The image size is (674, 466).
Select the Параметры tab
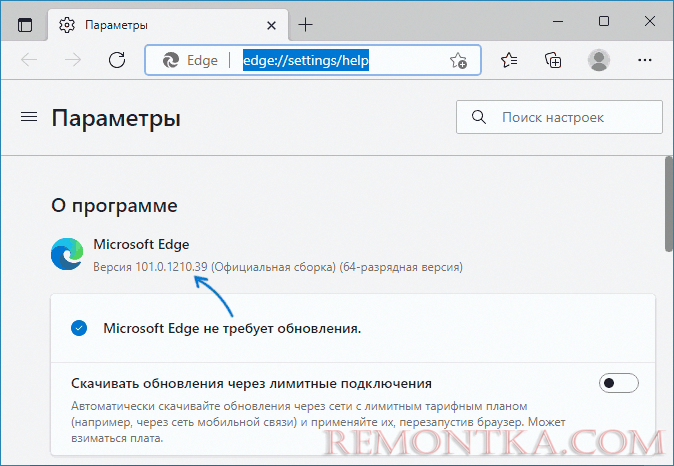(x=168, y=25)
